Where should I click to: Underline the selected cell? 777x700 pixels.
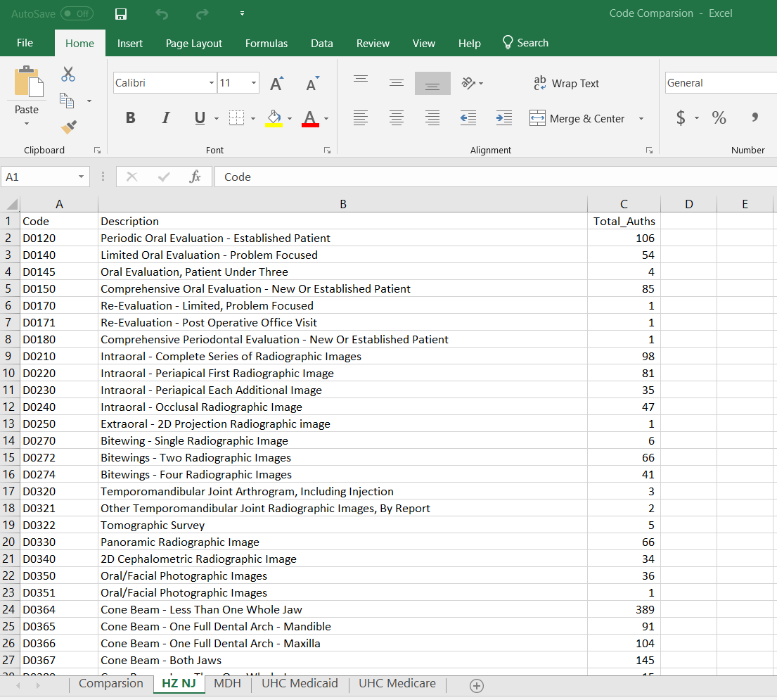[199, 117]
